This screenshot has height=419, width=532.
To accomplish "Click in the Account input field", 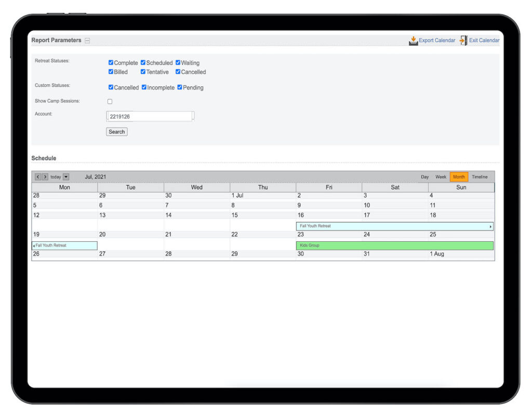I will click(150, 116).
